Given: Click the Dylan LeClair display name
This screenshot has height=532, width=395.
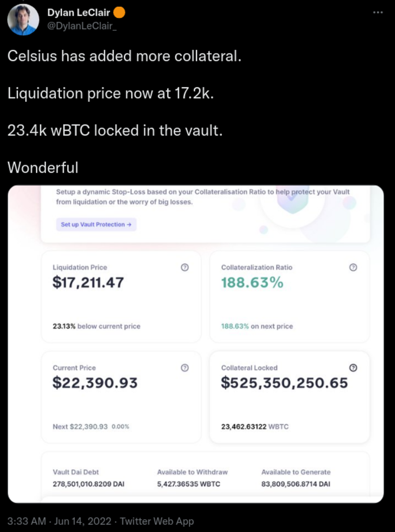Looking at the screenshot, I should [x=79, y=13].
